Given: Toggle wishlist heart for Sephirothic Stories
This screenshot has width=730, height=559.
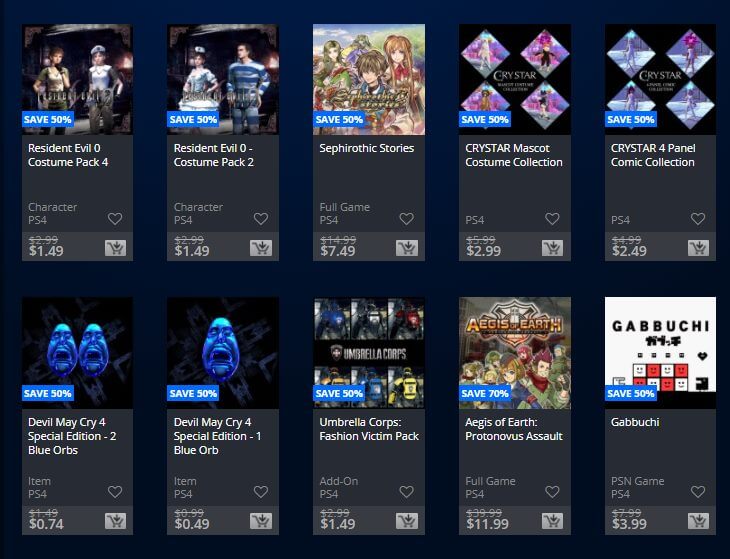Looking at the screenshot, I should (x=406, y=219).
